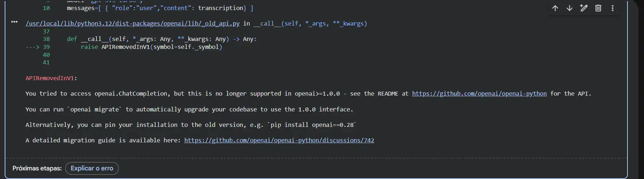Delete the cell with the trash icon
The width and height of the screenshot is (644, 179).
point(598,8)
